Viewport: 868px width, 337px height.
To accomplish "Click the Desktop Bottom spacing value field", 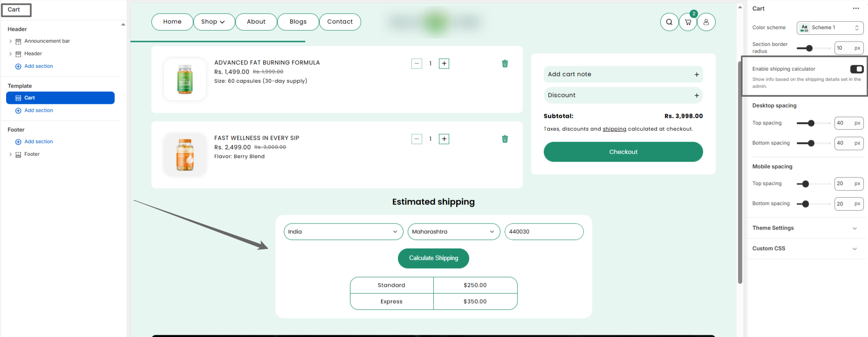I will pos(849,143).
